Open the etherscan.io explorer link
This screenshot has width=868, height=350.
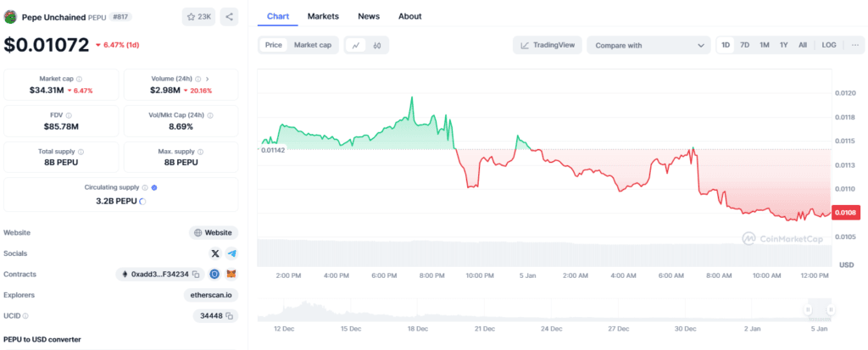click(x=211, y=295)
